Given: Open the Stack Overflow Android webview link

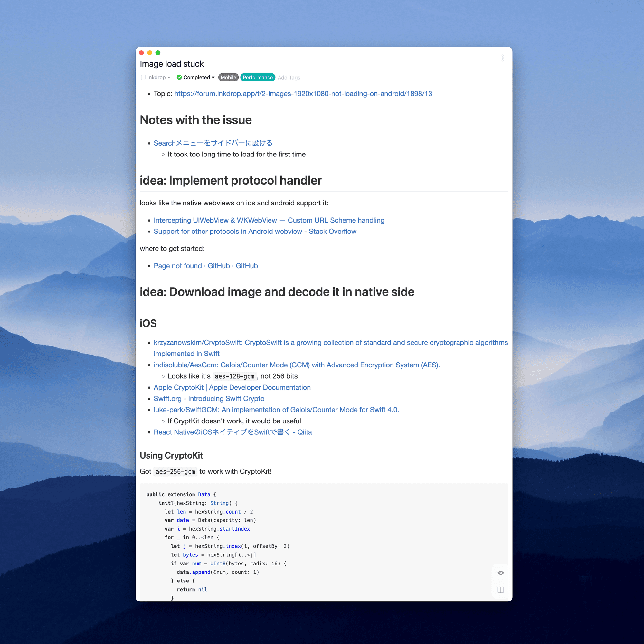Looking at the screenshot, I should click(255, 231).
